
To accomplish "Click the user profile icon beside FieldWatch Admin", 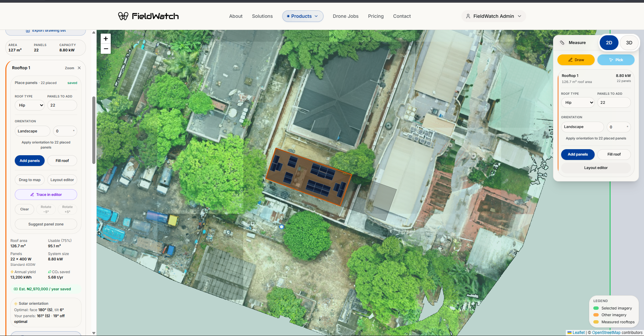I will (x=468, y=16).
